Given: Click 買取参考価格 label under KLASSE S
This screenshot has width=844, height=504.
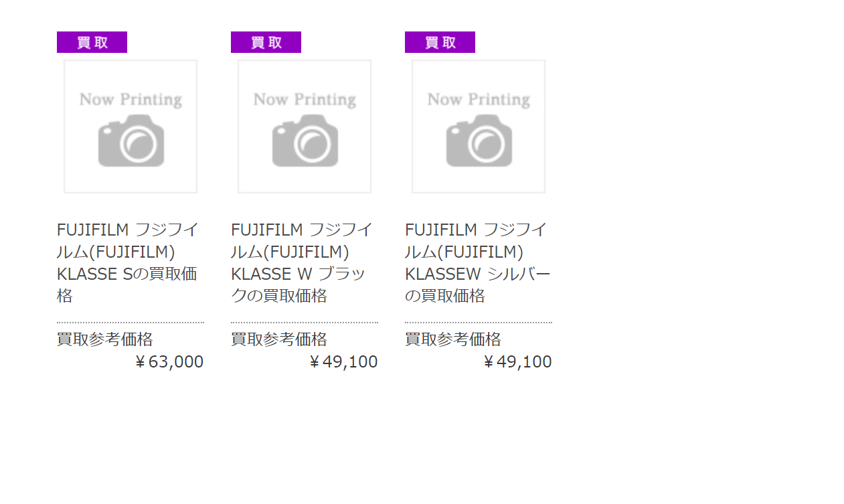Looking at the screenshot, I should point(105,339).
